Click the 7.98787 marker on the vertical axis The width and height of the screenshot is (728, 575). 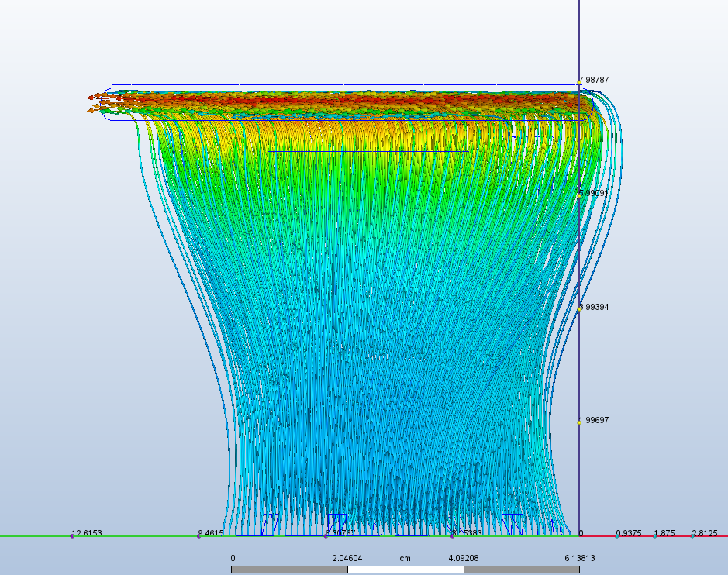579,81
